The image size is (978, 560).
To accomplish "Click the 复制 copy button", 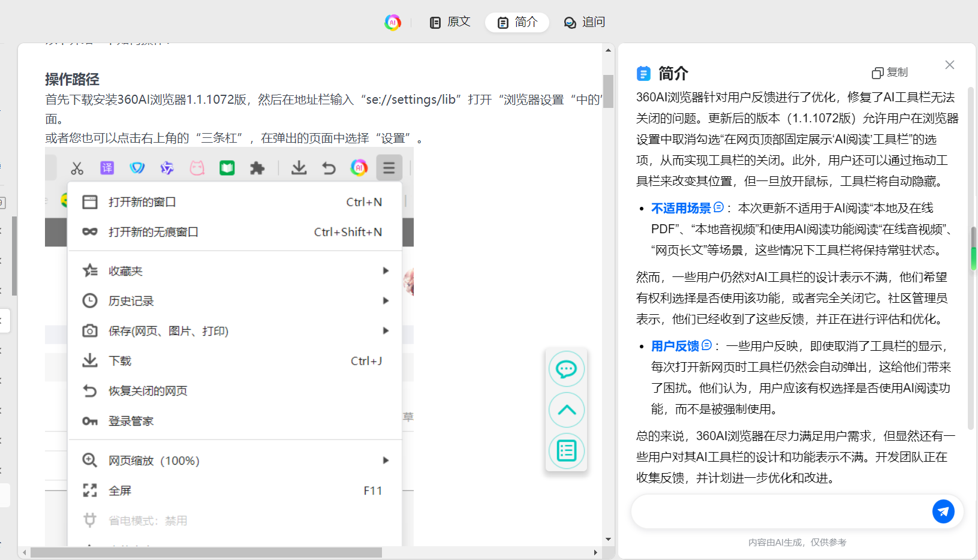I will tap(890, 73).
